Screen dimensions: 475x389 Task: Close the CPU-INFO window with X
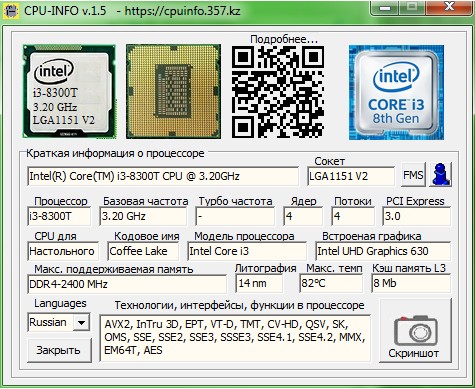[x=450, y=7]
